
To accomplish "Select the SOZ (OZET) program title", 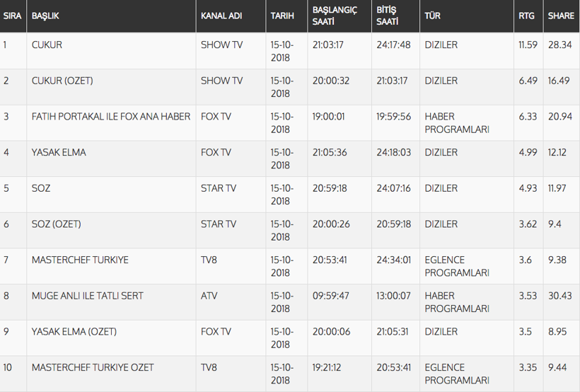I will tap(57, 224).
